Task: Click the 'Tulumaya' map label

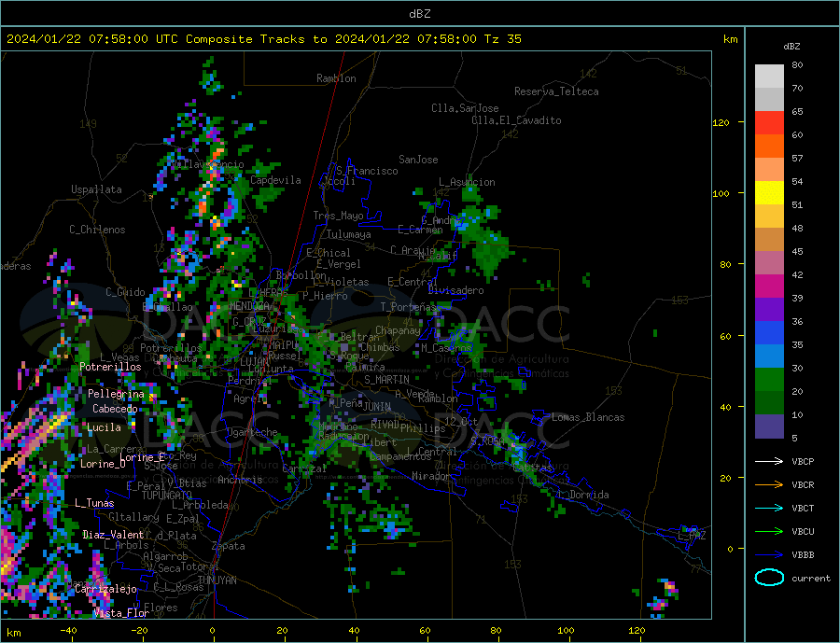Action: (348, 234)
